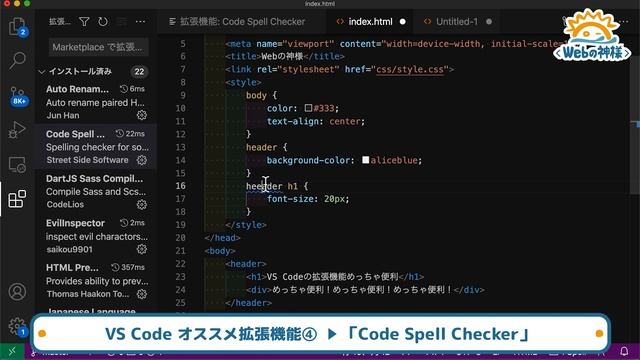
Task: Click the Webの神様 title text on line 6
Action: (282, 56)
